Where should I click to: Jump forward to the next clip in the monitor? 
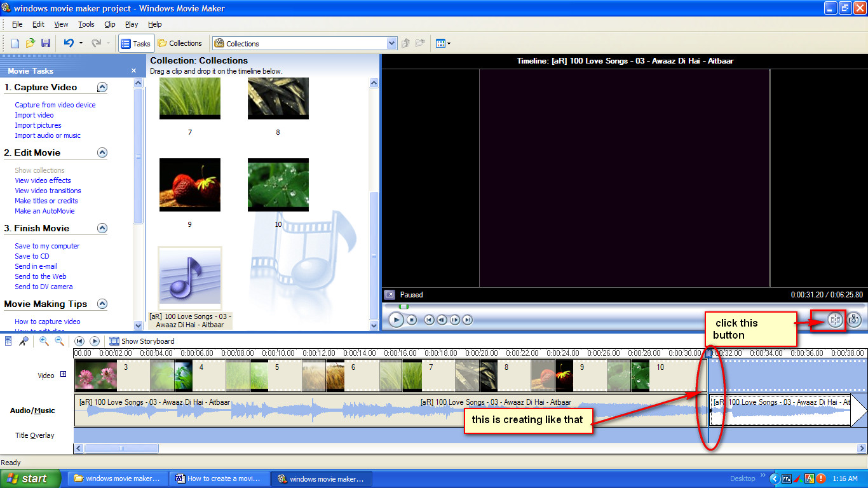(468, 320)
